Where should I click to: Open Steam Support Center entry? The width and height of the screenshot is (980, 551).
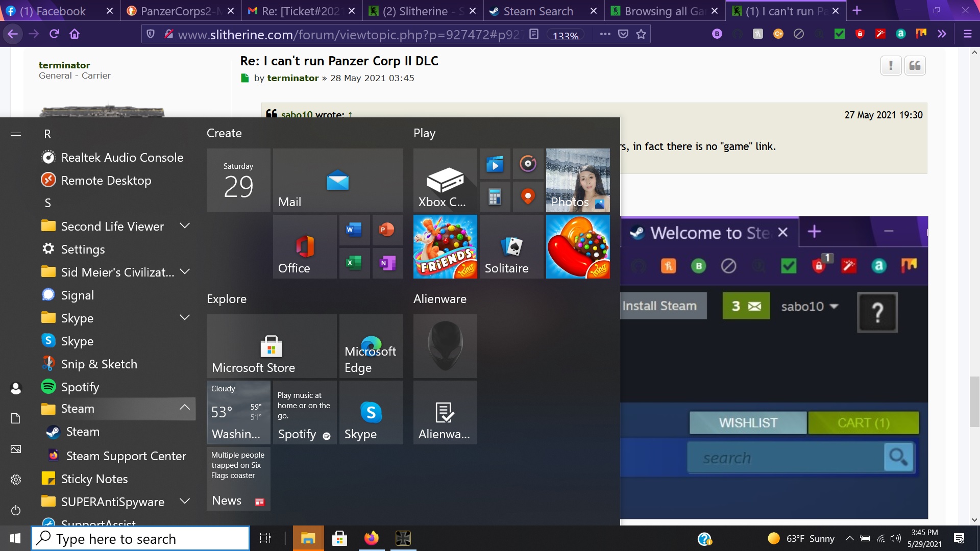tap(126, 456)
